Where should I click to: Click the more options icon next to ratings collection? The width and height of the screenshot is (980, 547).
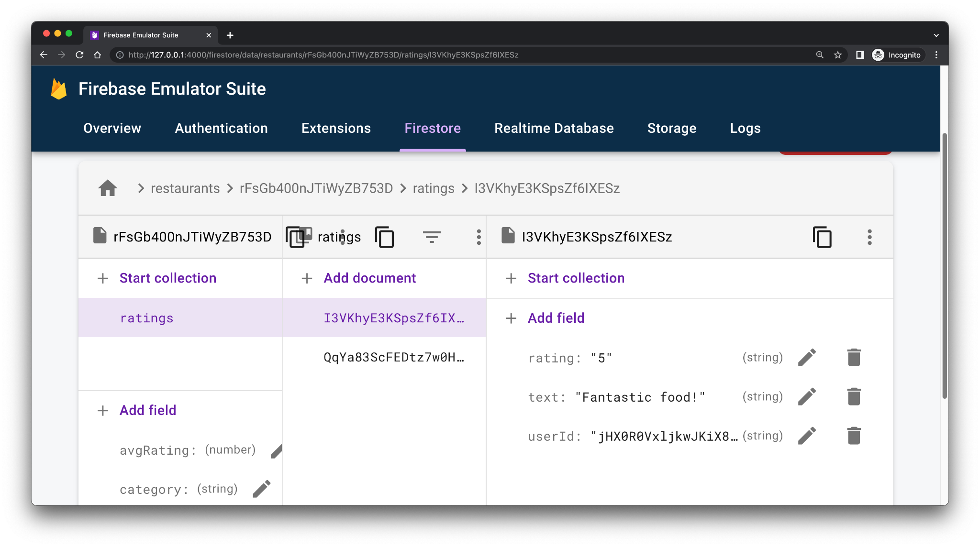478,237
